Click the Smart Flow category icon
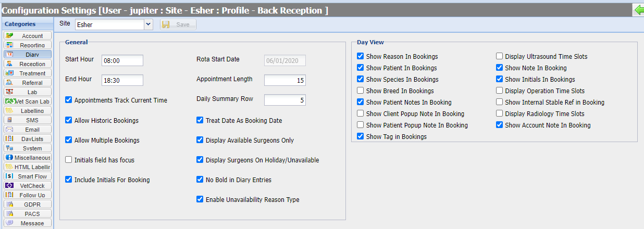 click(x=10, y=176)
